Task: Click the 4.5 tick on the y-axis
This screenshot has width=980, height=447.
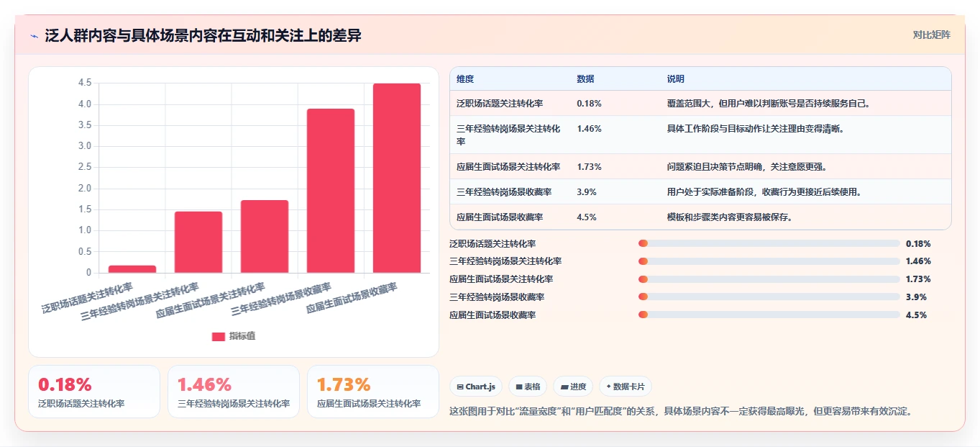Action: click(85, 83)
